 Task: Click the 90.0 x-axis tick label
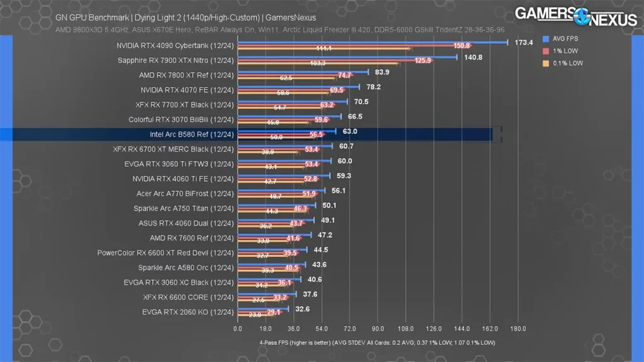click(x=378, y=329)
